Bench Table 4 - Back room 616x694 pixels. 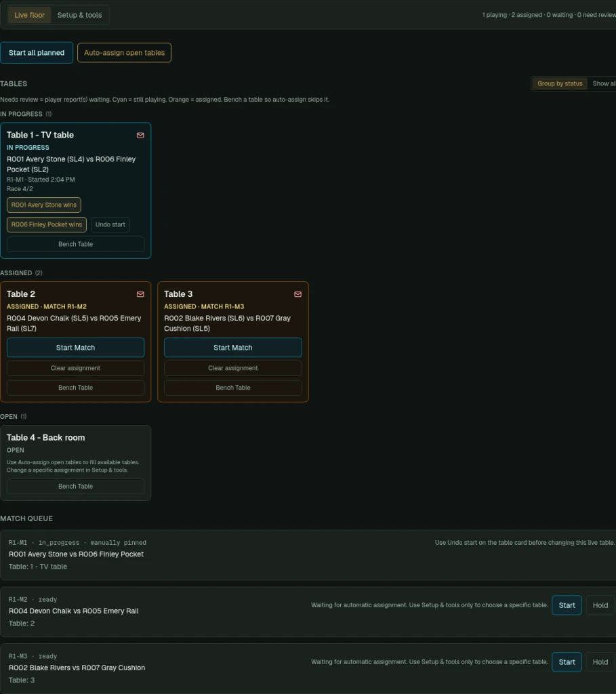(76, 487)
